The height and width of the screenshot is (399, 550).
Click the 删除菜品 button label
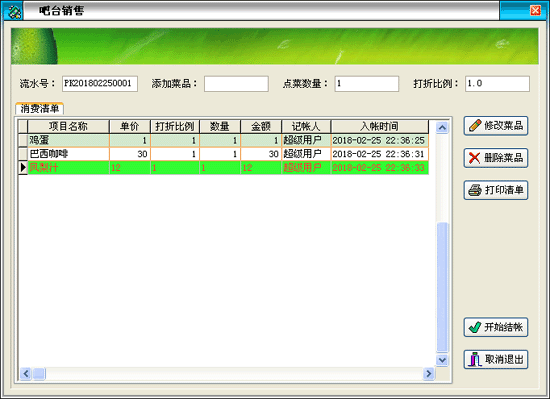click(x=504, y=158)
